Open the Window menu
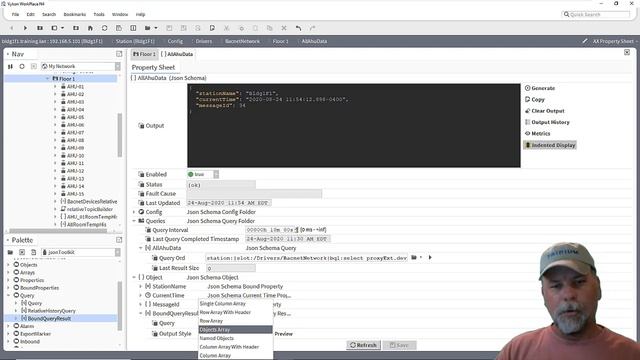Screen dimensions: 640x360 tap(120, 14)
